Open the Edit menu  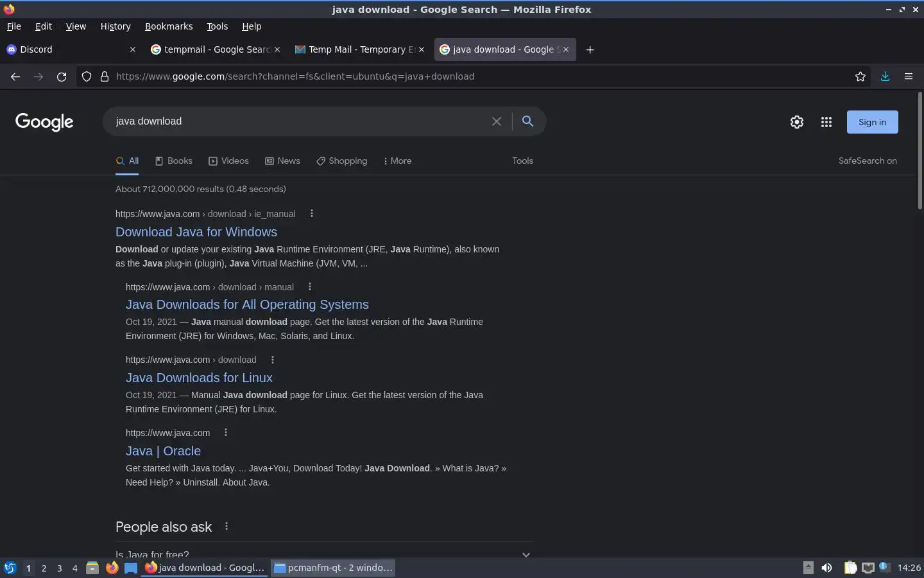44,26
